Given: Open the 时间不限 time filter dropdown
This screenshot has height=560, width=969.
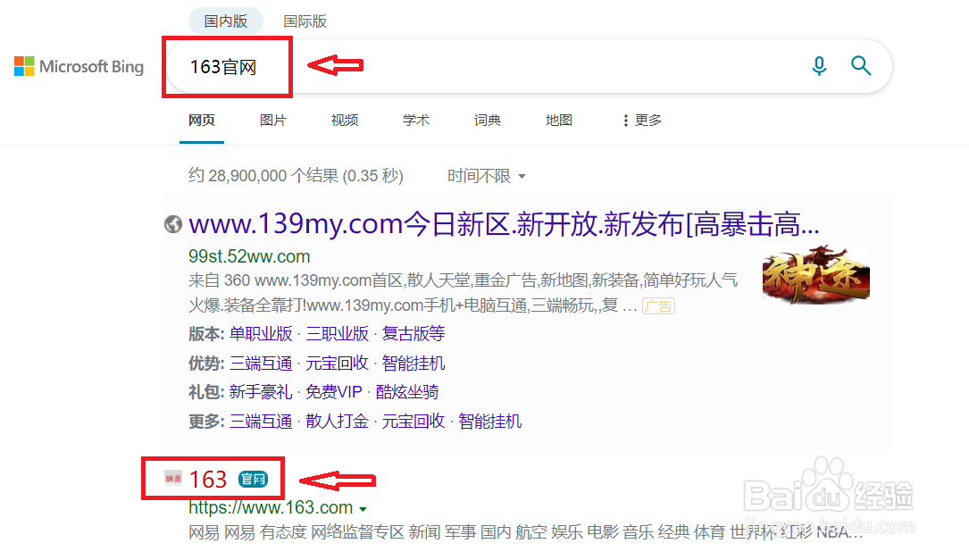Looking at the screenshot, I should 487,176.
